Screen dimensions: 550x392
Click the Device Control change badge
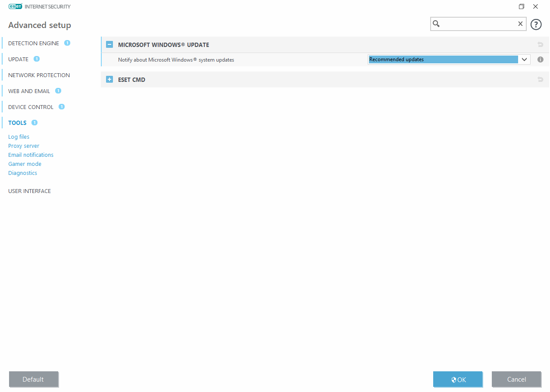62,107
